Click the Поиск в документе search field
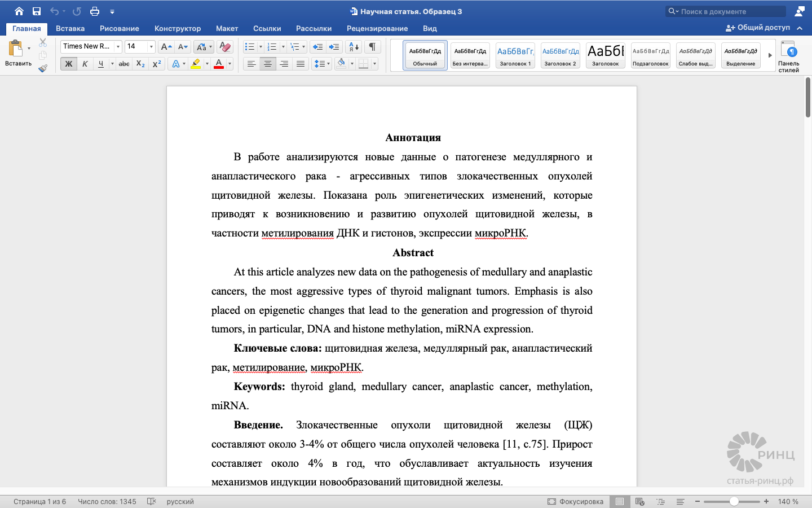812x508 pixels. click(726, 11)
